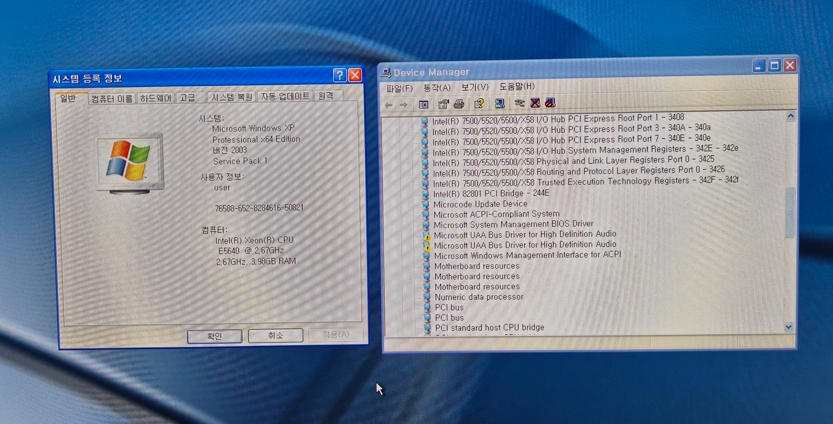Click the device list vertical scrollbar thumb

790,211
